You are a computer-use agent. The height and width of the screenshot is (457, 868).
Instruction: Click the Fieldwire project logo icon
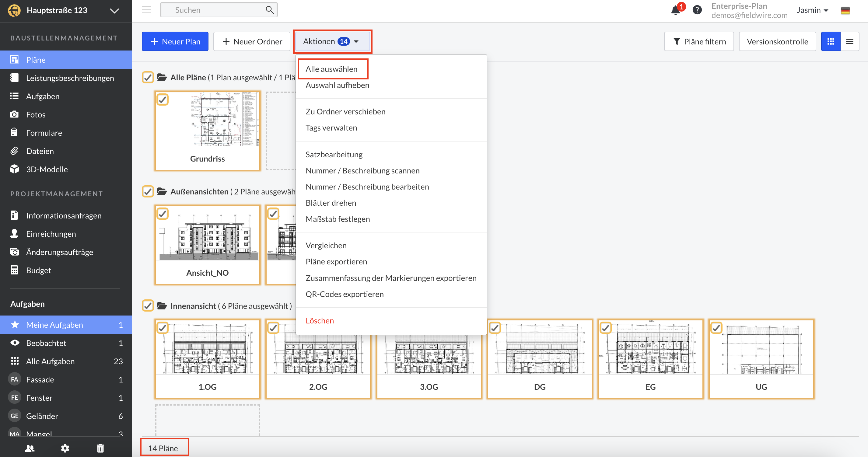[14, 10]
